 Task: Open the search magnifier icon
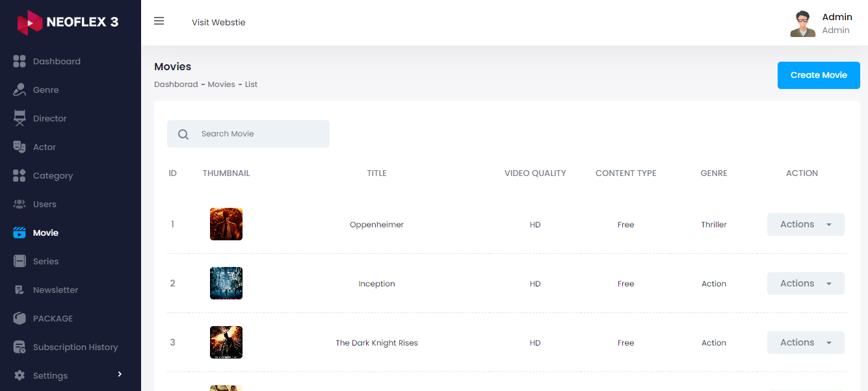point(183,134)
